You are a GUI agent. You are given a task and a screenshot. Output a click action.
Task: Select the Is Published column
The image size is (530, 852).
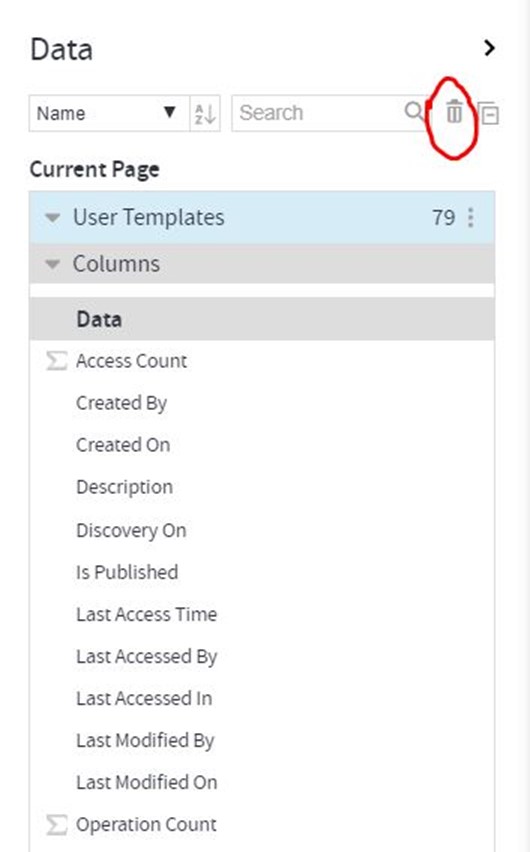pos(127,572)
